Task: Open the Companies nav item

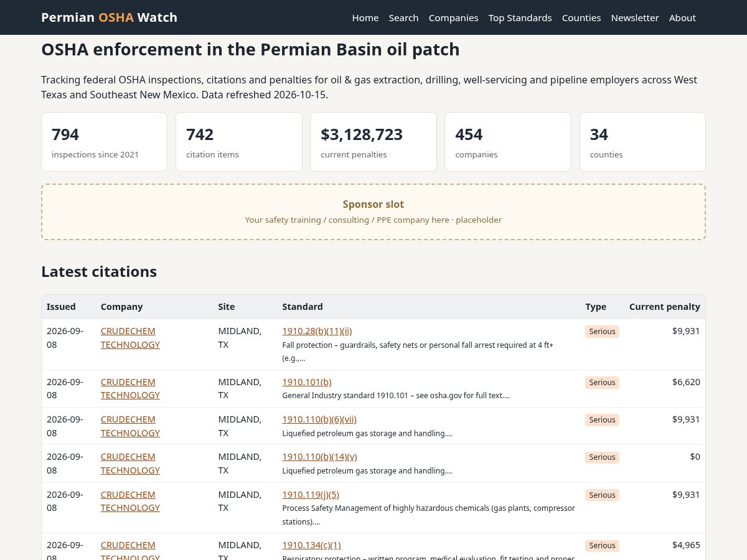Action: coord(453,17)
